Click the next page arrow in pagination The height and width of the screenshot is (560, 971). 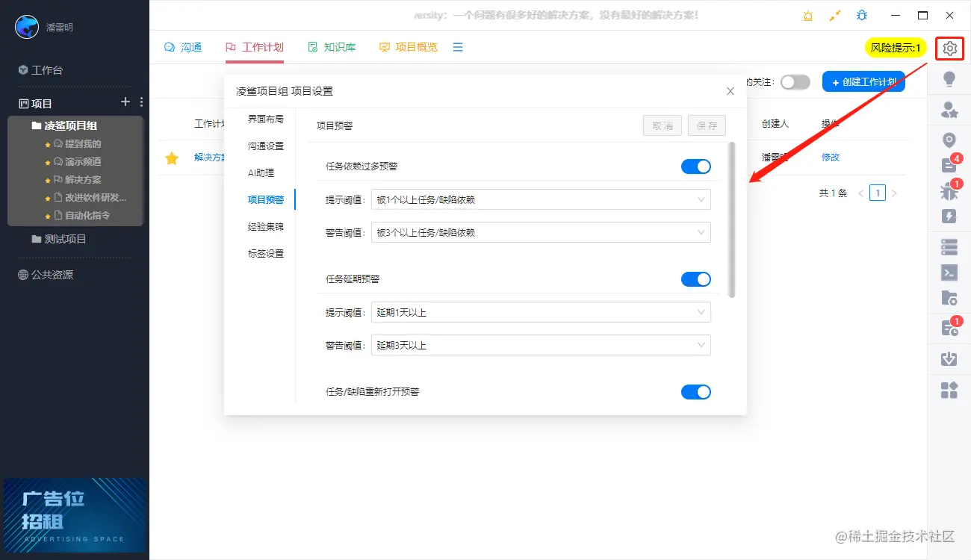(x=894, y=193)
